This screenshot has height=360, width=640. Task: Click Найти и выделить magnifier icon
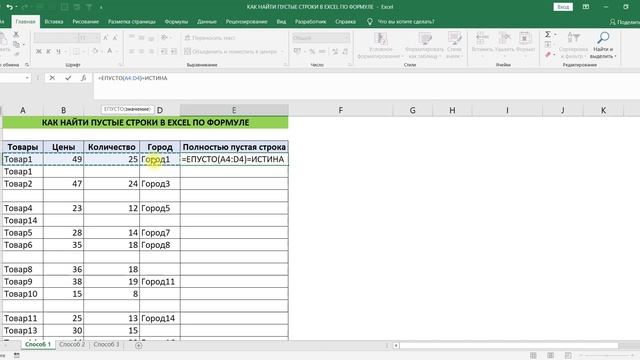click(603, 38)
